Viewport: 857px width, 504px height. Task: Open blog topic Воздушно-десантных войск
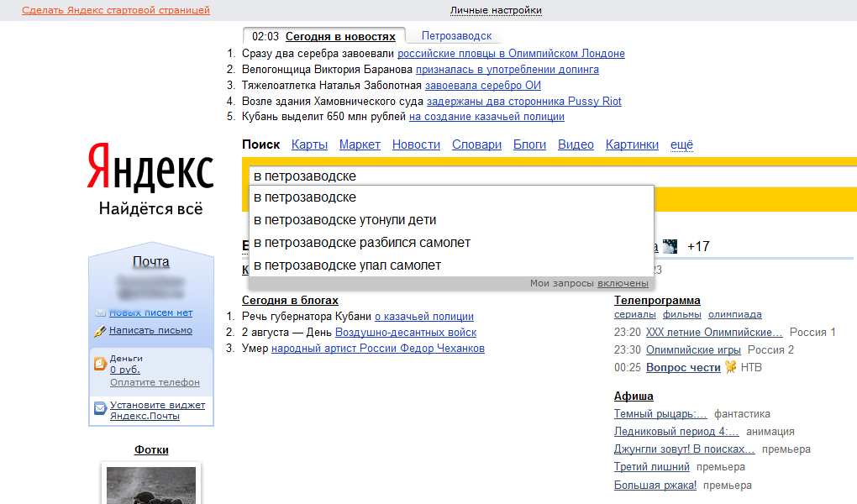click(406, 333)
